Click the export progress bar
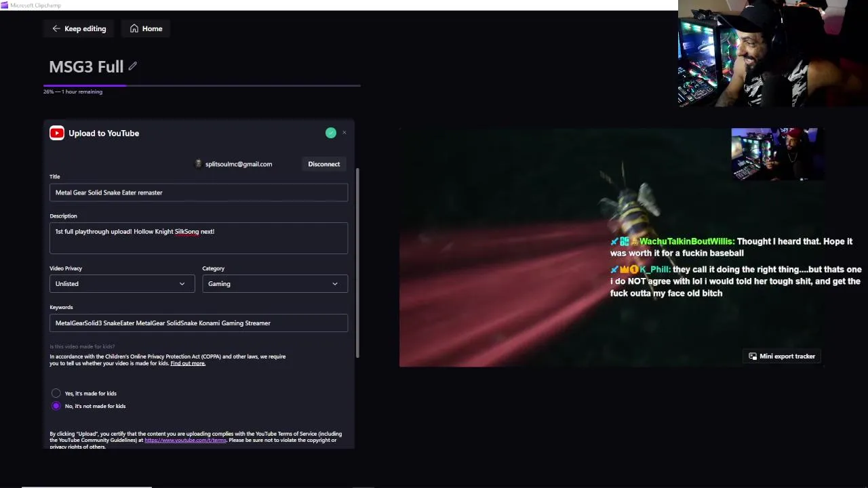Image resolution: width=868 pixels, height=488 pixels. [x=202, y=85]
